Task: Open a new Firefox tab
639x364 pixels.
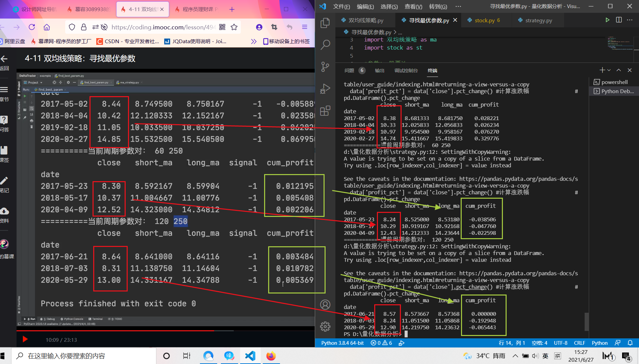Action: (x=232, y=9)
